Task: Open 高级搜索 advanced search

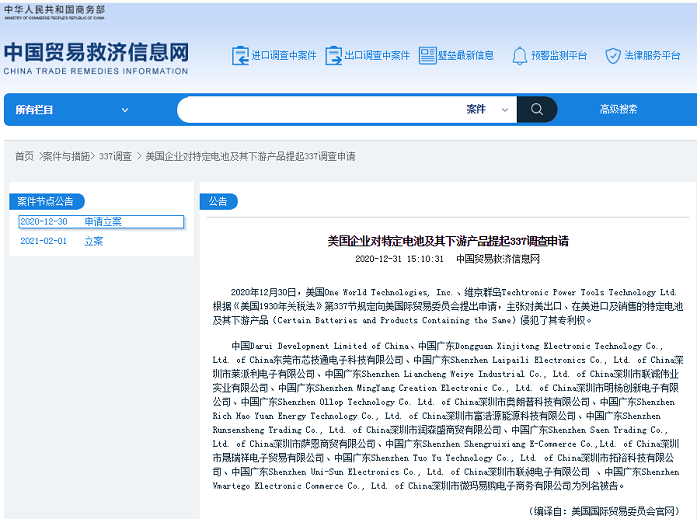Action: pos(618,109)
